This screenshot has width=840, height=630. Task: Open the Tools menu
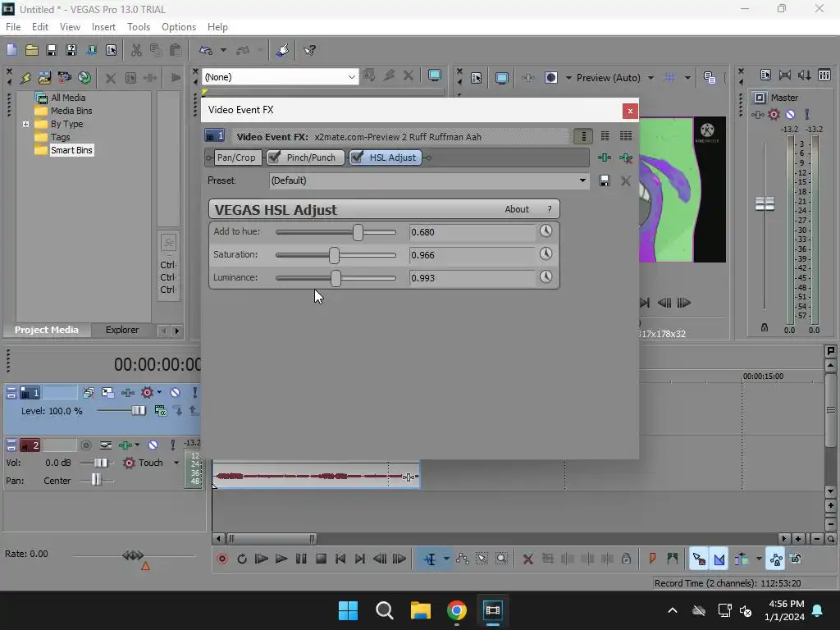pyautogui.click(x=138, y=27)
